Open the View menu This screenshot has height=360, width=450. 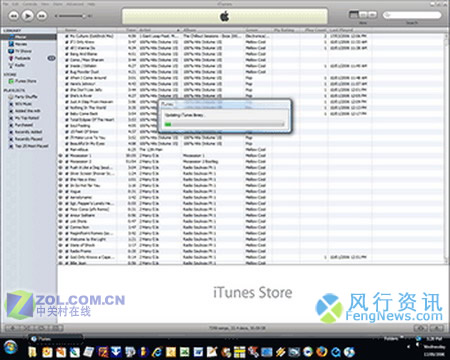click(x=45, y=4)
